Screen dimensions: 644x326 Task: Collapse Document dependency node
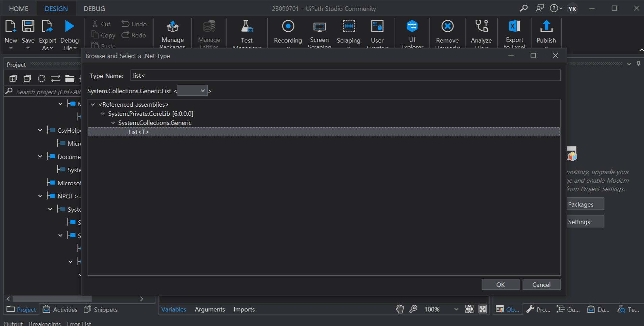(40, 157)
